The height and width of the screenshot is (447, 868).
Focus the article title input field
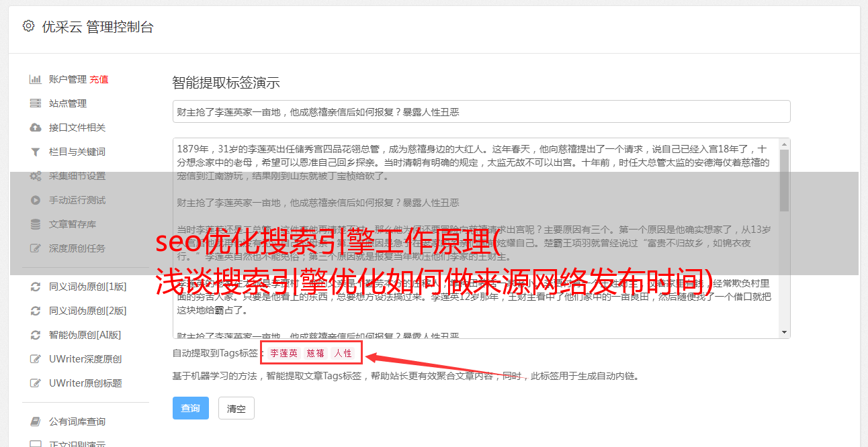(x=481, y=111)
